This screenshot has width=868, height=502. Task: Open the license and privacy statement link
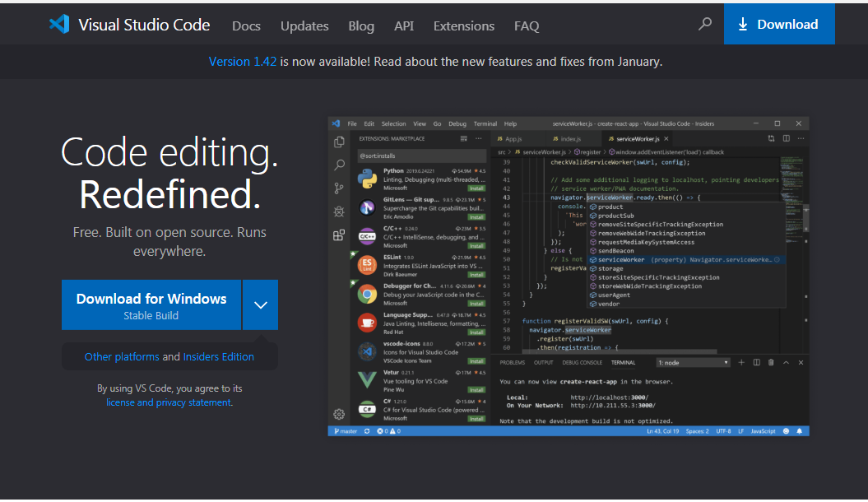(169, 402)
